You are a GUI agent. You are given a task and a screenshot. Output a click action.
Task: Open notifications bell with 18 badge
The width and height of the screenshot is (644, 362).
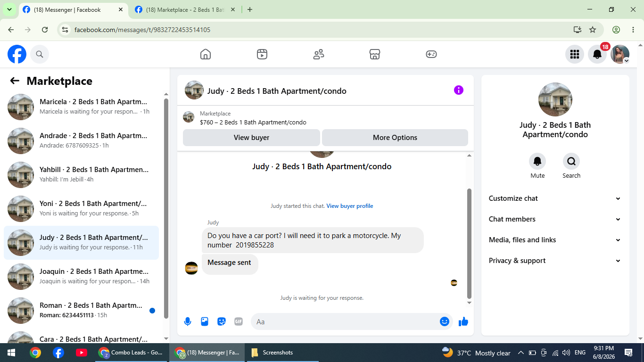click(597, 54)
